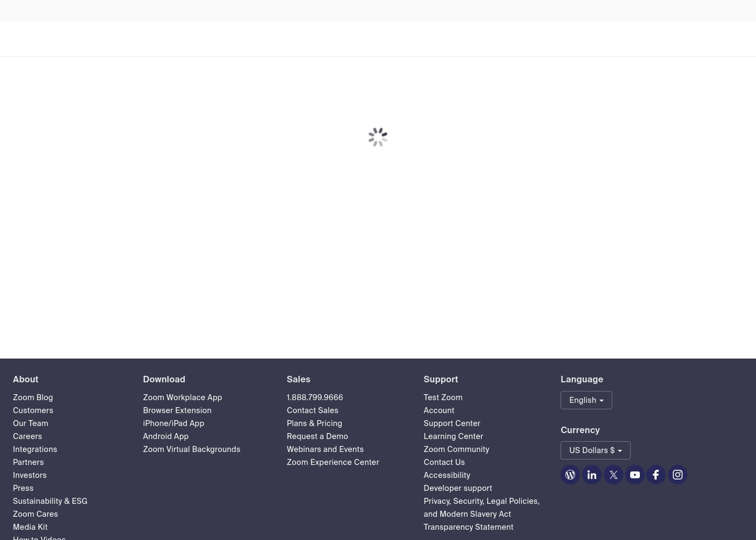Go to Plans & Pricing

point(314,423)
